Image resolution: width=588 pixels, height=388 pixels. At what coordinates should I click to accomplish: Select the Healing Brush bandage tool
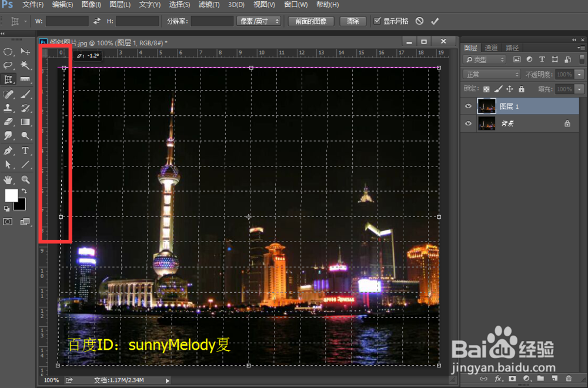(x=8, y=94)
